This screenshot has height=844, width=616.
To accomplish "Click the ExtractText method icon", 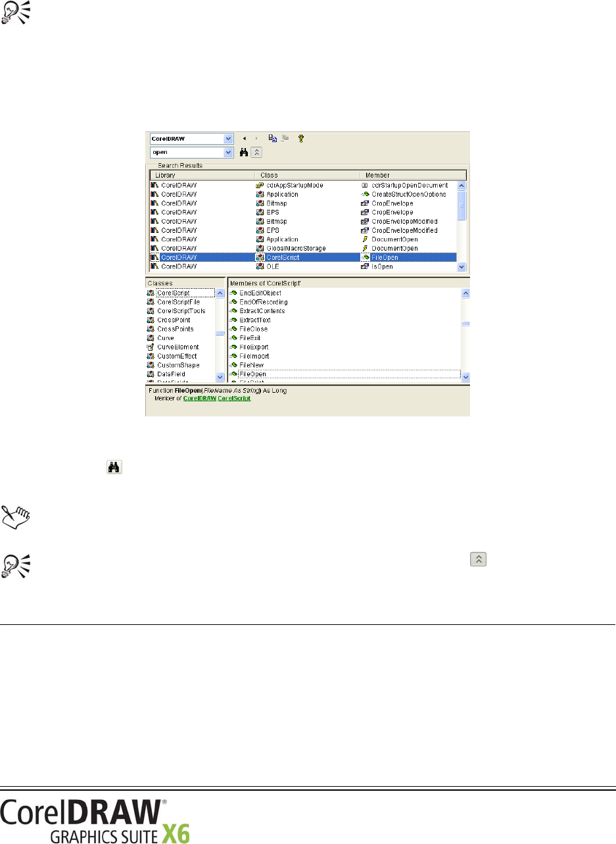I will 233,320.
